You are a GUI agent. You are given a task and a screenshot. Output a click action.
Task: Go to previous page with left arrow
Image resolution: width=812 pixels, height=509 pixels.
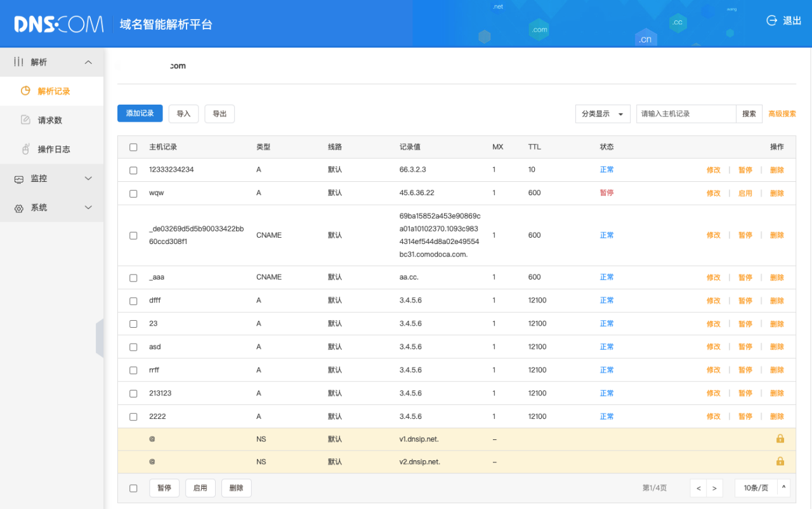click(698, 488)
